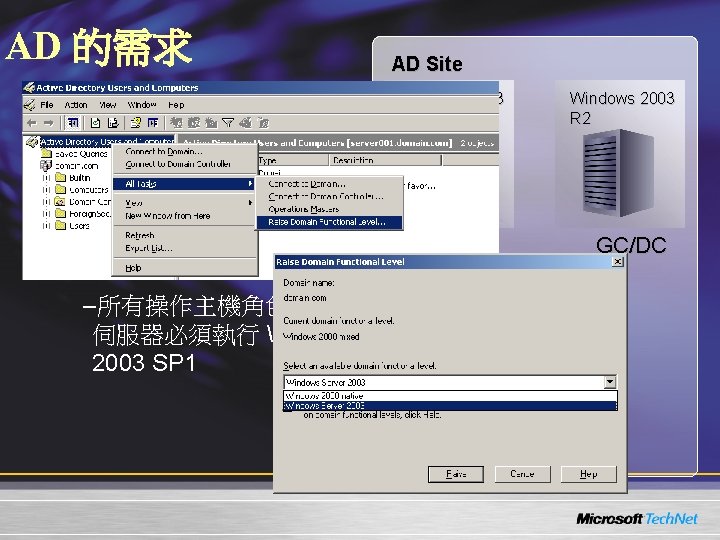Click the console icon left of File menu
The image size is (720, 540).
pos(29,105)
